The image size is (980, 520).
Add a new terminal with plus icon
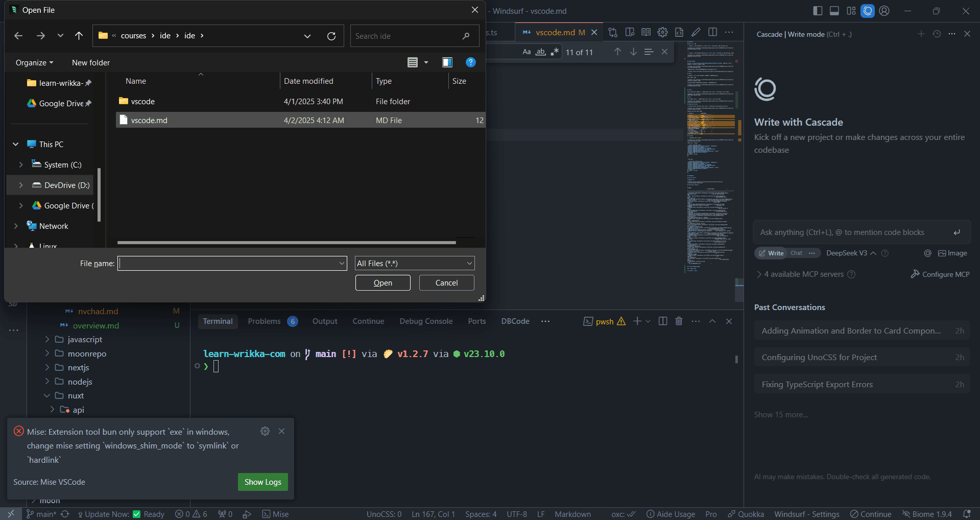(x=637, y=321)
